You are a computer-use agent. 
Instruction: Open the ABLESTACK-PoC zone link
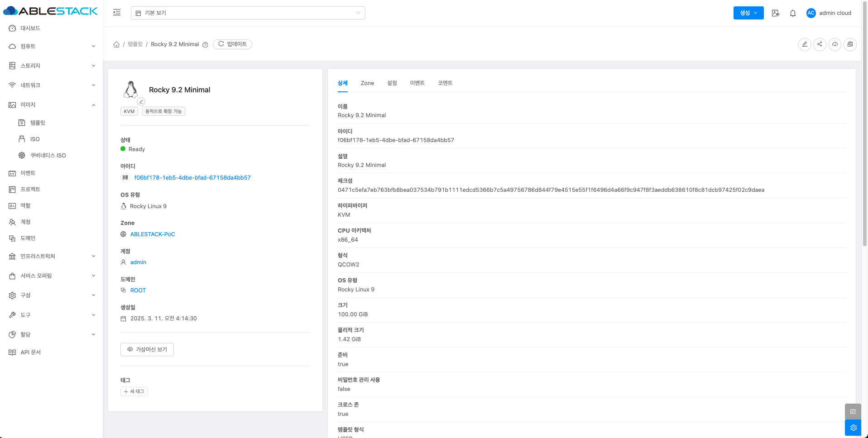point(153,234)
